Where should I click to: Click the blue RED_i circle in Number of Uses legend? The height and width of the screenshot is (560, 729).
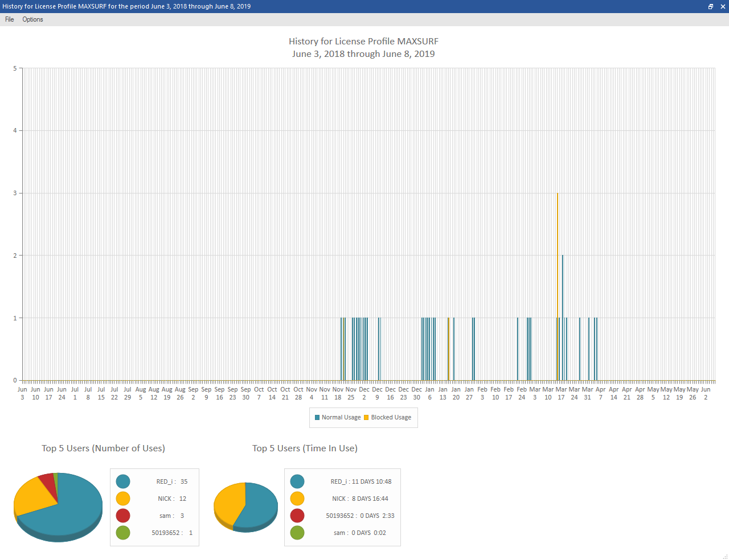click(x=123, y=481)
